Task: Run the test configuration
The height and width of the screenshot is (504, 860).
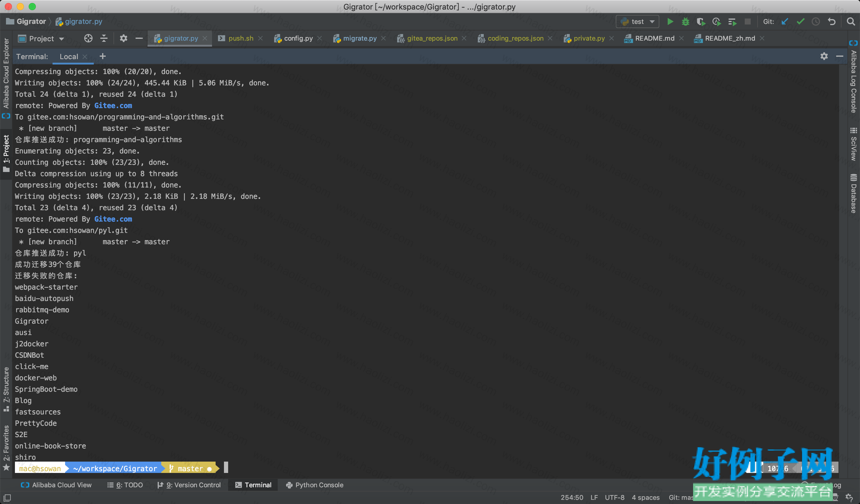Action: coord(670,22)
